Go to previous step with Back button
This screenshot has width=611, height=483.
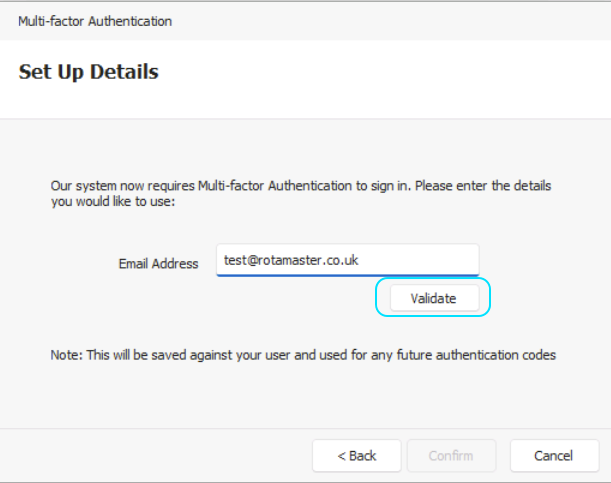(357, 456)
